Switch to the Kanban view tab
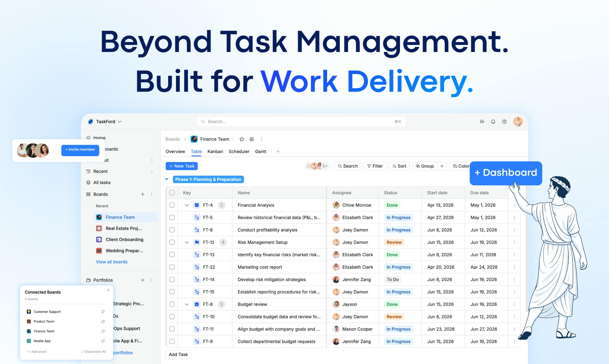Viewport: 609px width, 364px height. 215,152
